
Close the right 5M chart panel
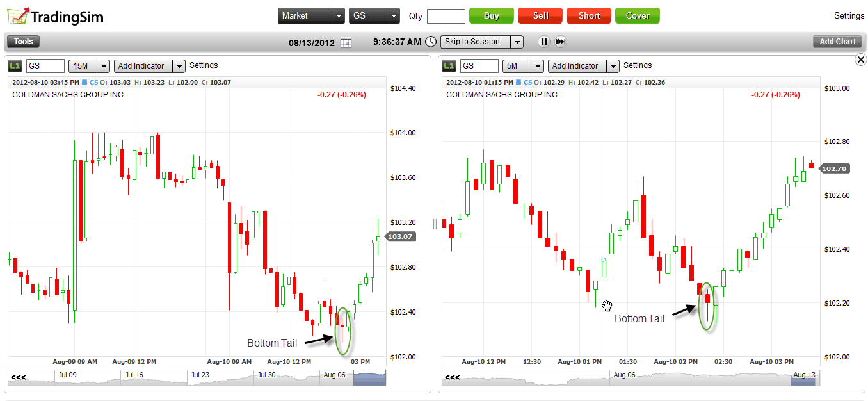[x=860, y=60]
